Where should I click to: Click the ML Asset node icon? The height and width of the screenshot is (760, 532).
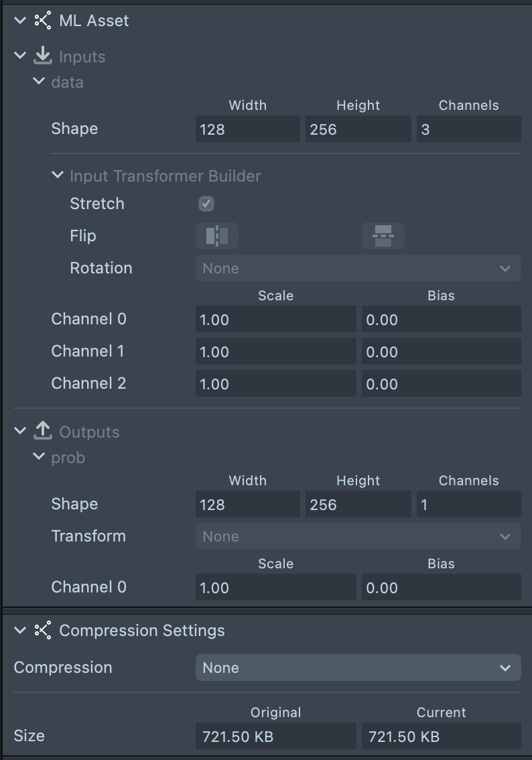point(43,21)
